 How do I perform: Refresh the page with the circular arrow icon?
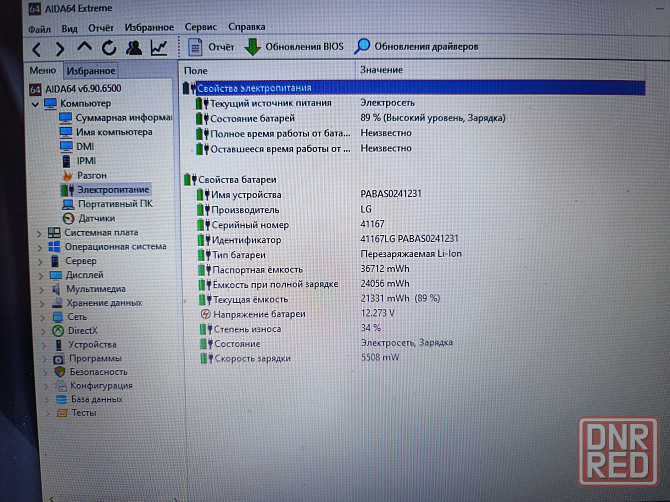pos(109,48)
